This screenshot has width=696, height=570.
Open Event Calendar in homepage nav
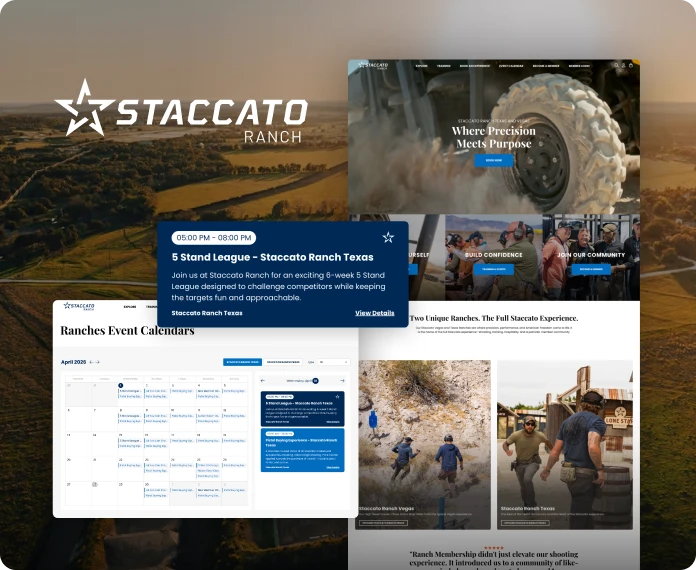click(x=511, y=66)
